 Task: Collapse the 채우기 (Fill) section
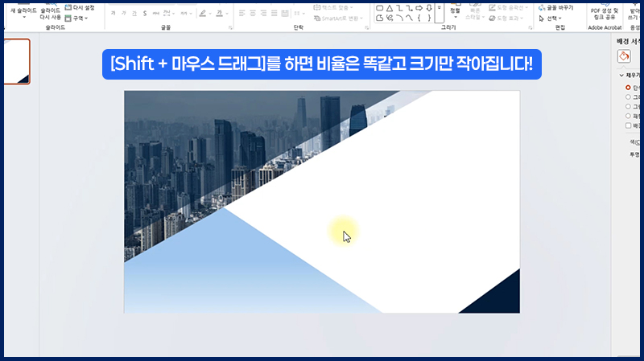[621, 76]
